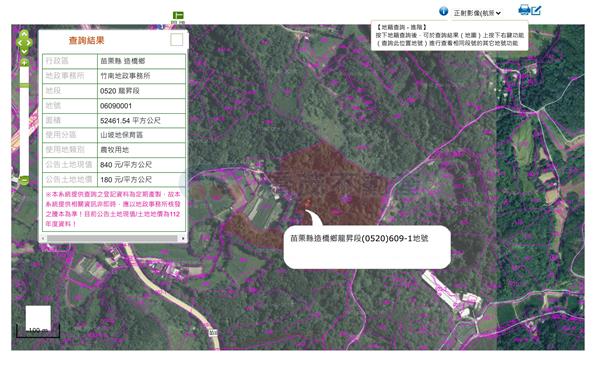Zoom out with the green minus button
Viewport: 600px width, 365px height.
click(24, 179)
